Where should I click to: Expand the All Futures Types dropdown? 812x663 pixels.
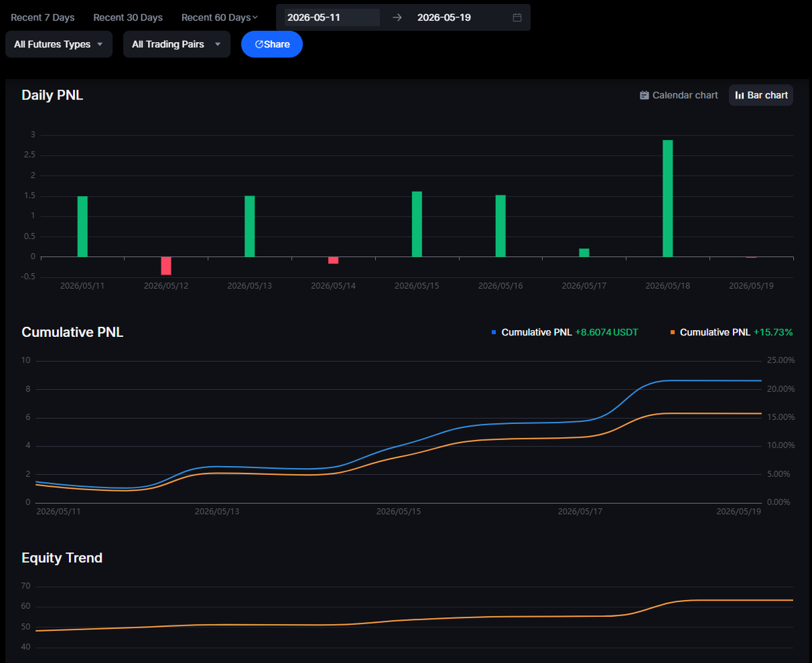(x=59, y=44)
